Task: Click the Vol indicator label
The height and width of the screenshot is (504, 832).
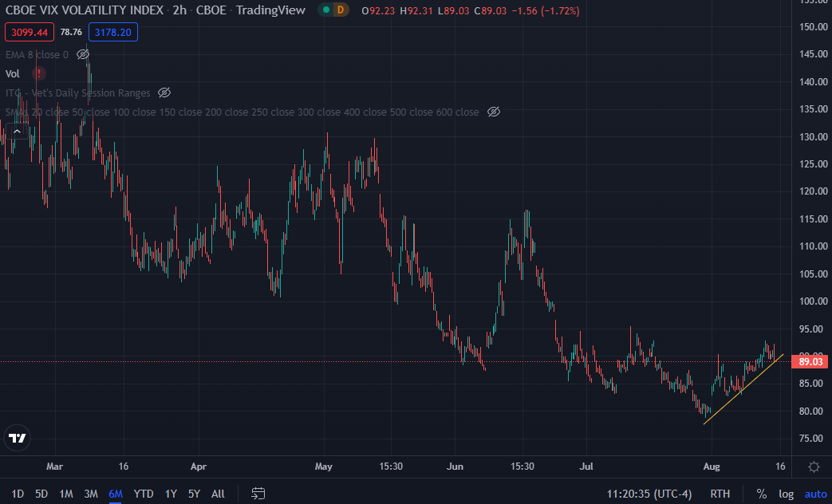Action: [x=13, y=73]
